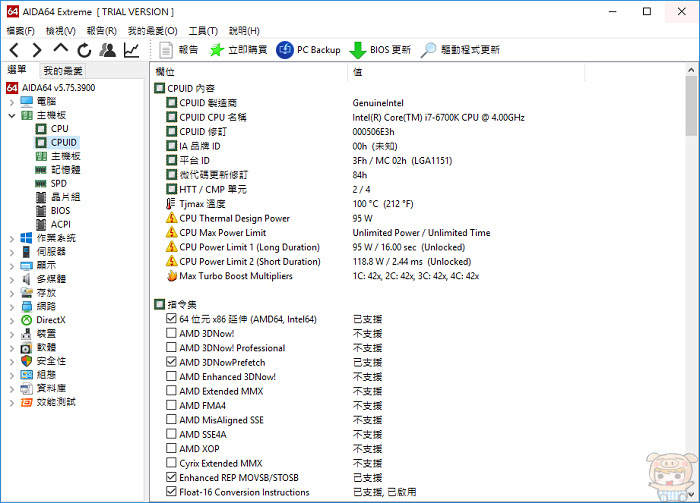700x503 pixels.
Task: Collapse the 主機板 motherboard tree node
Action: [x=12, y=116]
